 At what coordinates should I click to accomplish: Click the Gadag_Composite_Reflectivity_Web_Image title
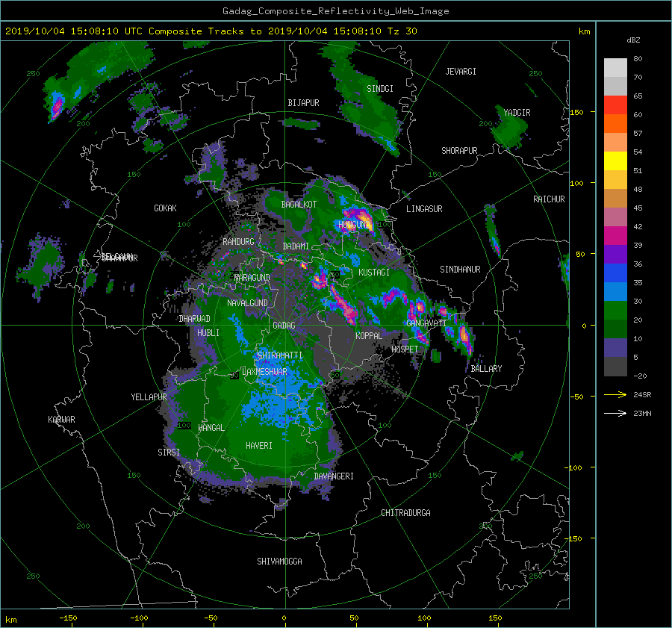pos(335,11)
